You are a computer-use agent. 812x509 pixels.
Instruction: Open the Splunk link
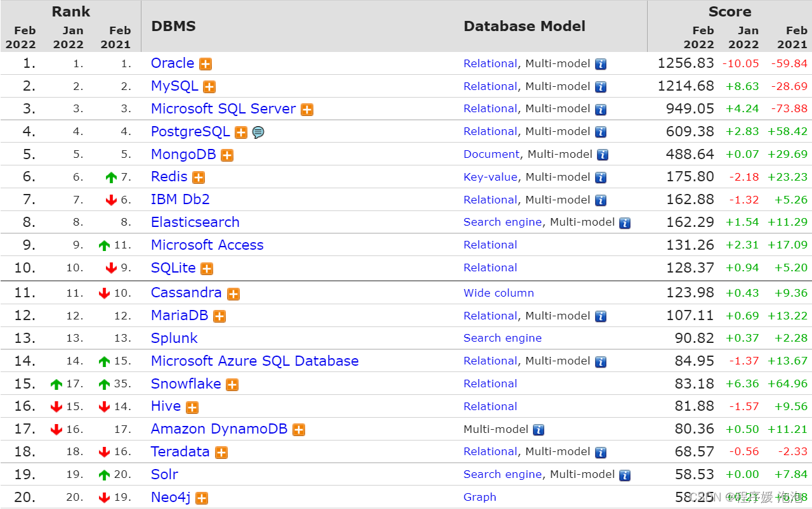174,338
